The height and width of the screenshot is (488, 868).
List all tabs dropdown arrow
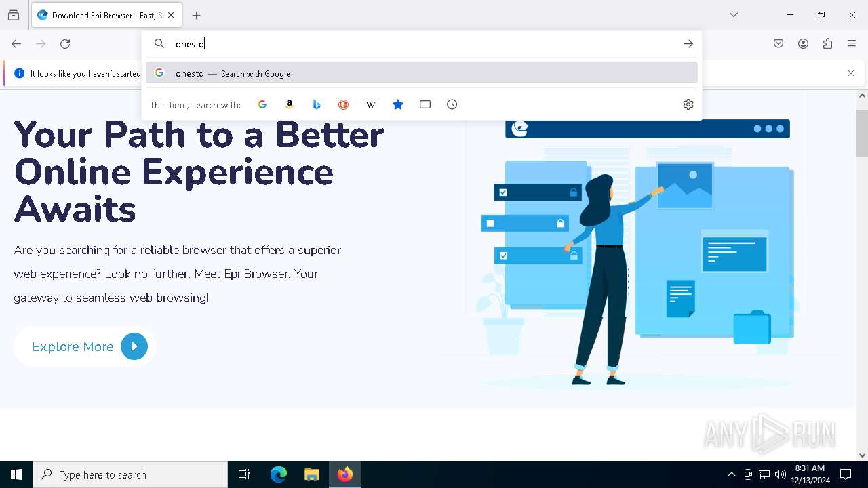[734, 15]
